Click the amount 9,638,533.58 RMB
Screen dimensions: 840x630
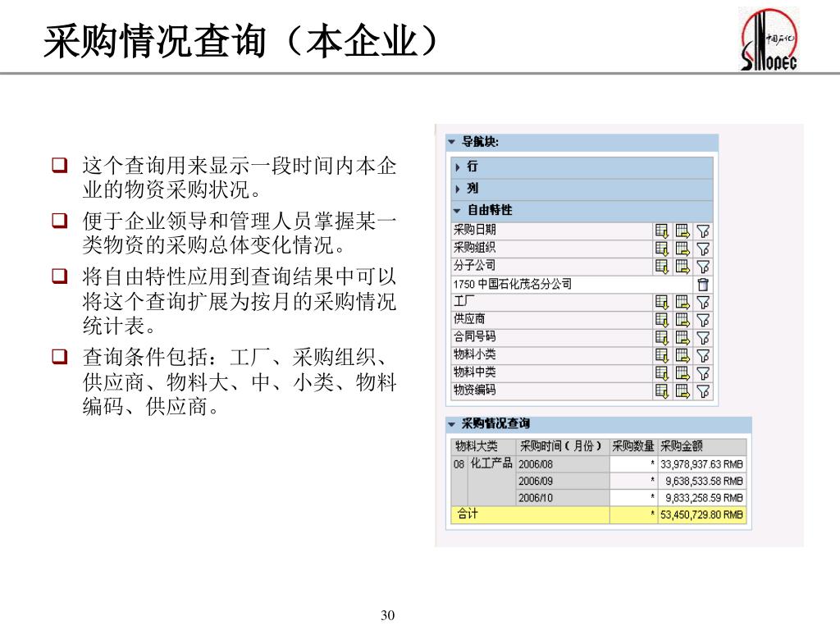pos(704,481)
